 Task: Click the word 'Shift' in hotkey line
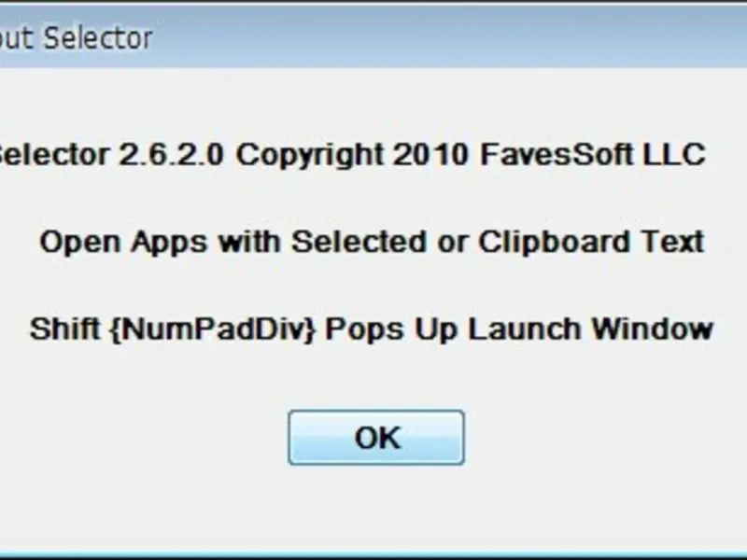[x=65, y=329]
